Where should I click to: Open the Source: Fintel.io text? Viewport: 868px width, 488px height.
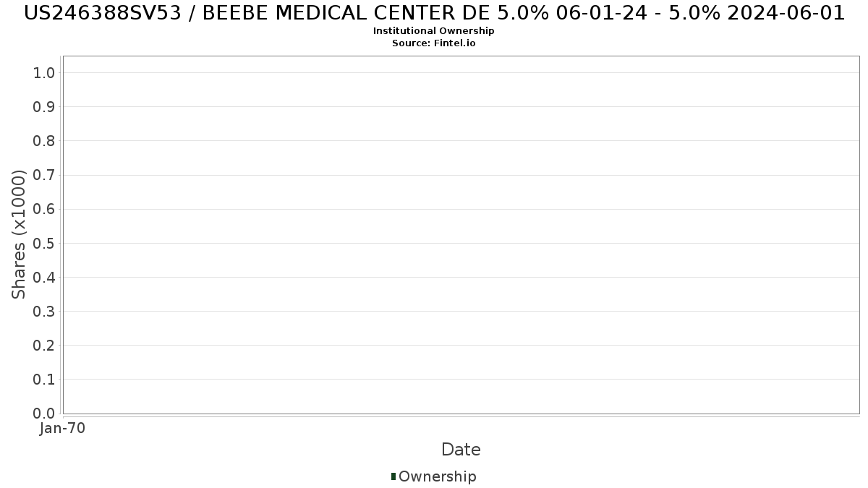(x=434, y=43)
